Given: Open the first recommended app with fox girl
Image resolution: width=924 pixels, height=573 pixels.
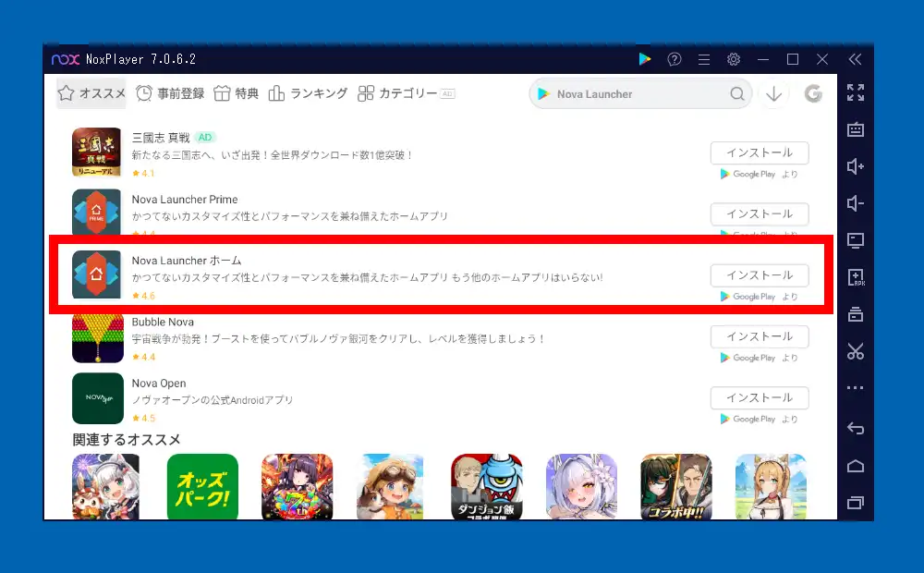Looking at the screenshot, I should coord(106,487).
